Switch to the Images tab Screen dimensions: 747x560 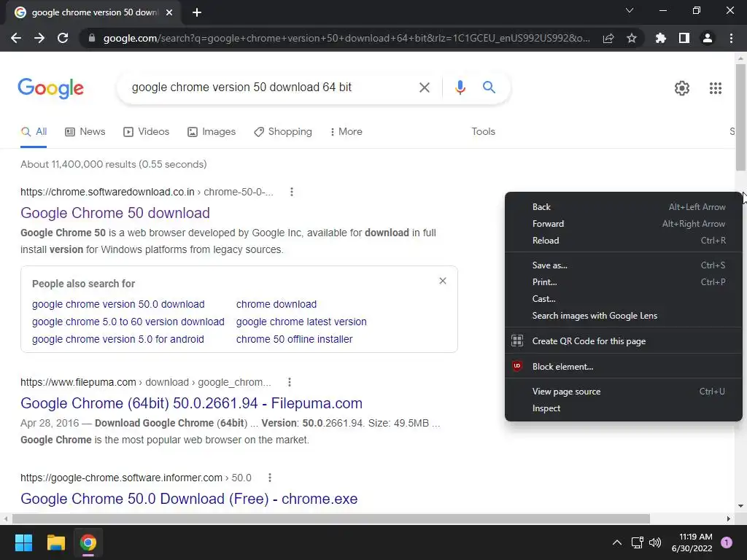(x=212, y=131)
